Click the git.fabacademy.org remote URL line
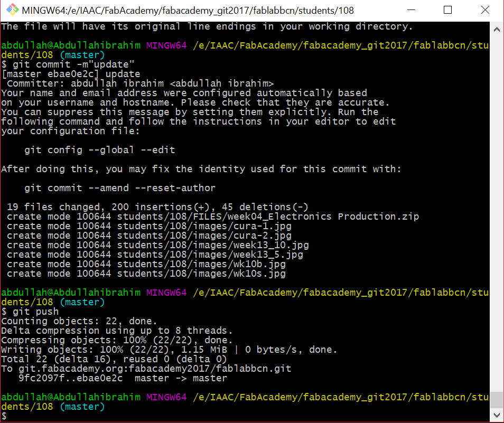 [146, 369]
